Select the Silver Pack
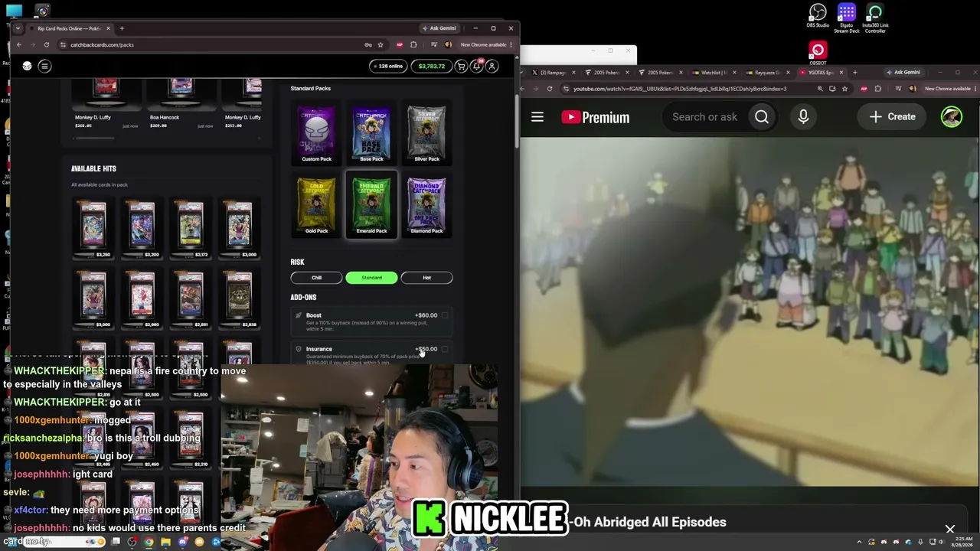This screenshot has width=980, height=551. 426,135
